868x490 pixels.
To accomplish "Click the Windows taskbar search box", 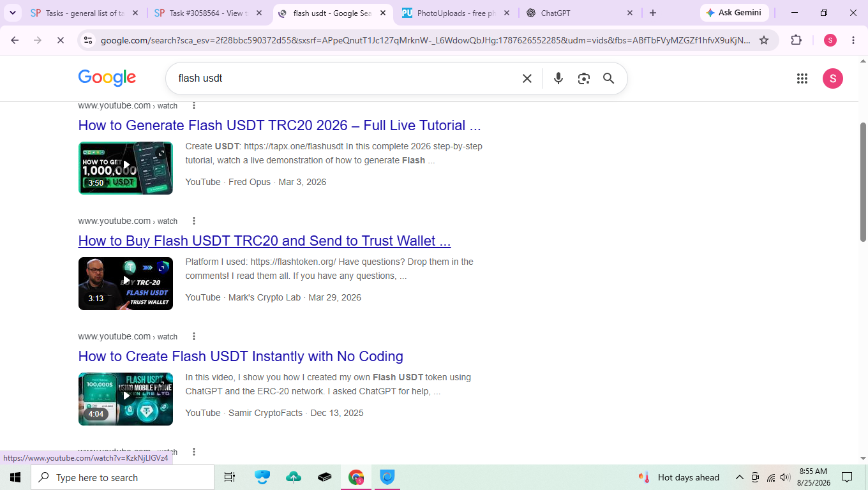I will (123, 477).
